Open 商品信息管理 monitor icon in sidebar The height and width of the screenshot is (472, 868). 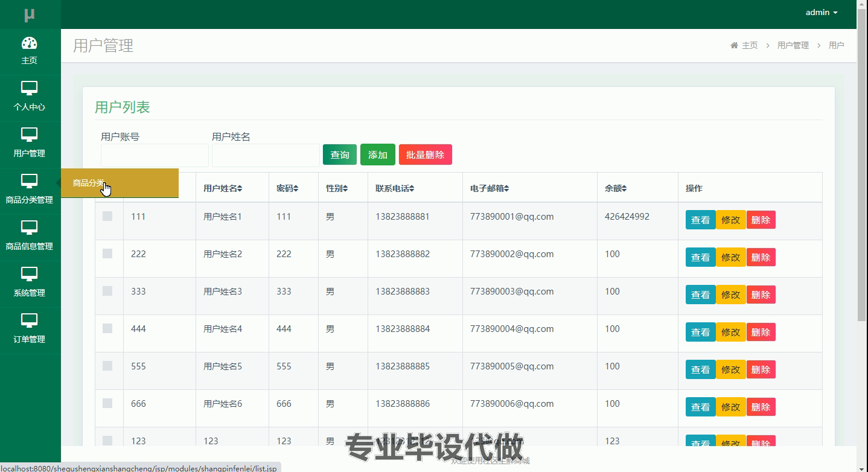[29, 228]
